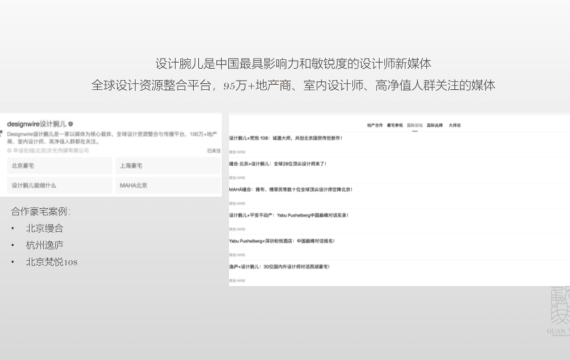570x360 pixels.
Task: Switch to the 国际论坛 tab
Action: click(x=415, y=125)
